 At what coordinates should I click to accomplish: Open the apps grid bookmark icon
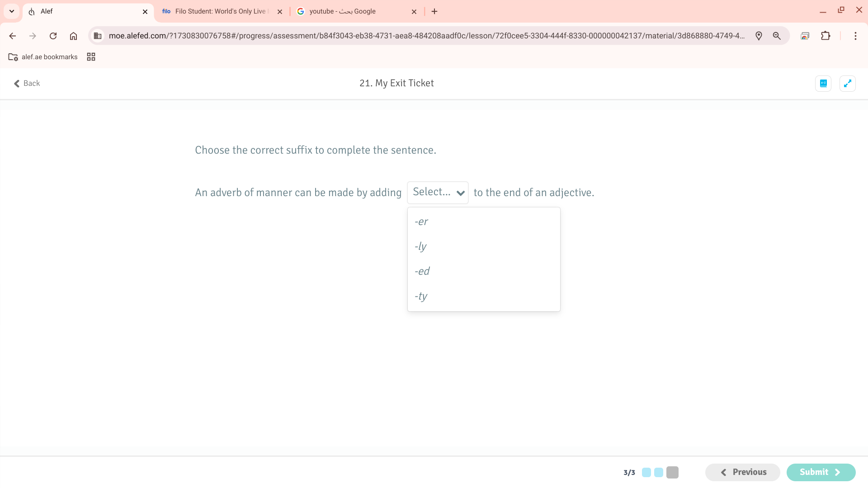coord(91,57)
